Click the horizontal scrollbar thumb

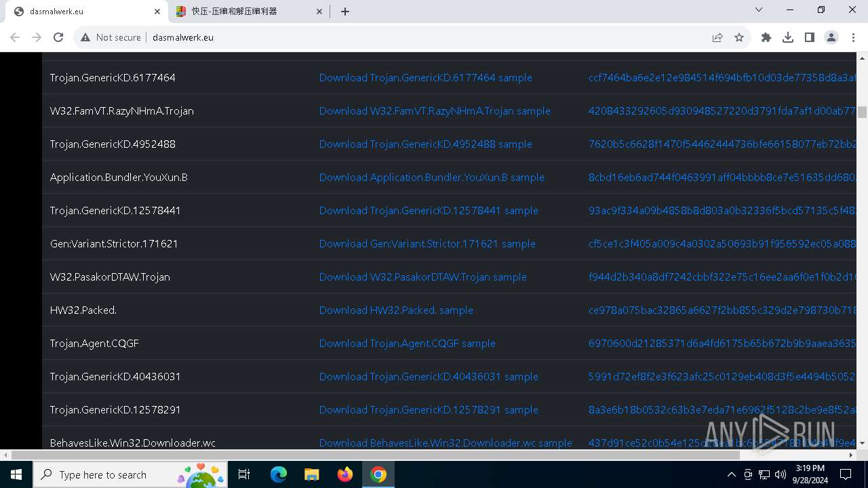[x=376, y=455]
